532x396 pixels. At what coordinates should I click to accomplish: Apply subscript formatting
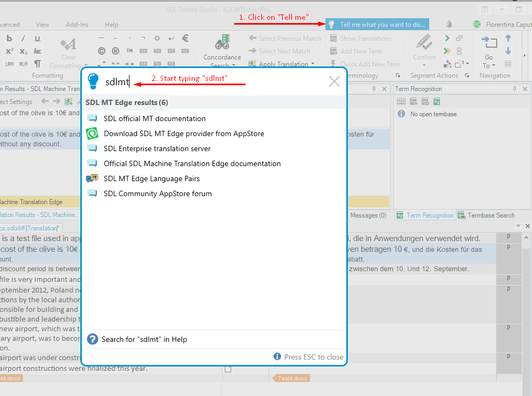(x=23, y=51)
